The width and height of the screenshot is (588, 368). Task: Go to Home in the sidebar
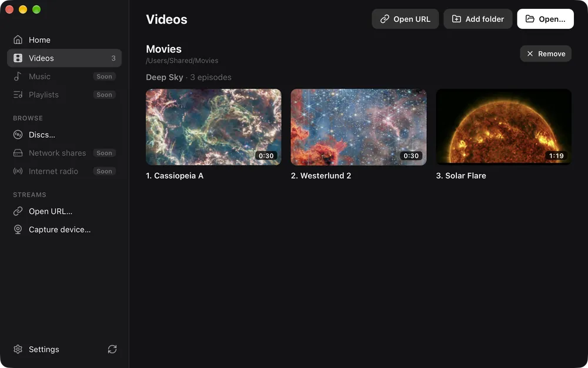coord(64,40)
